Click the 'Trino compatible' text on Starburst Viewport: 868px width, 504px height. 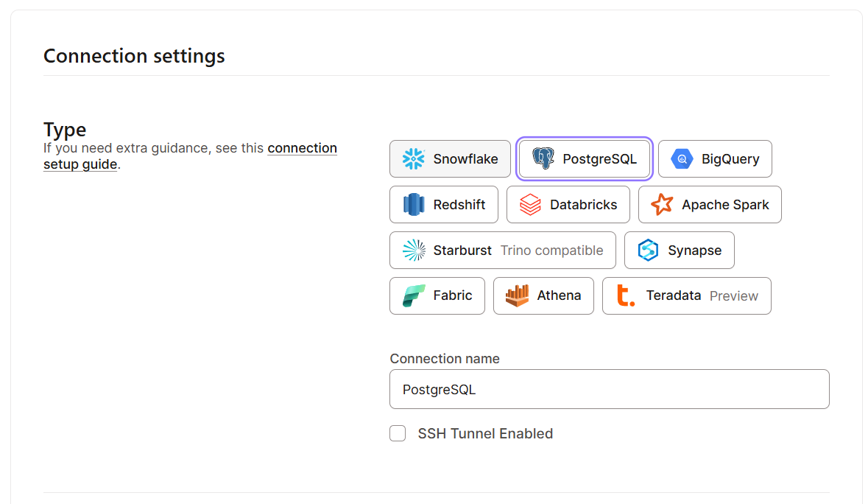[551, 251]
